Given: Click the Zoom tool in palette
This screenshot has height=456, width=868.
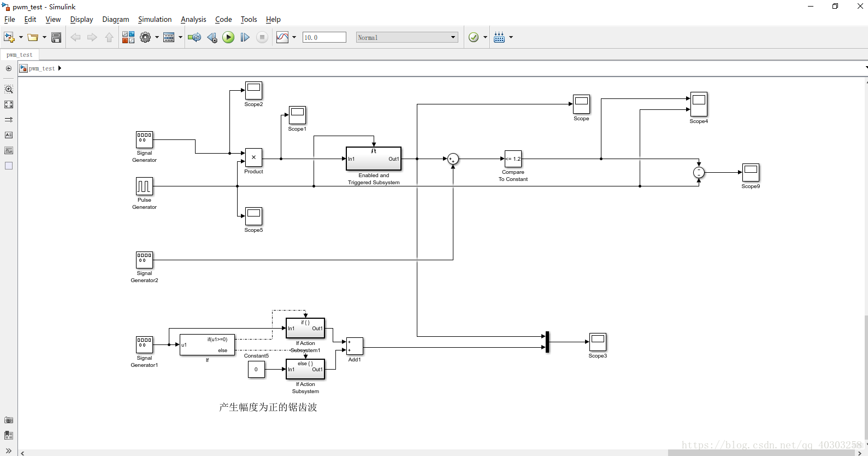Looking at the screenshot, I should [9, 89].
